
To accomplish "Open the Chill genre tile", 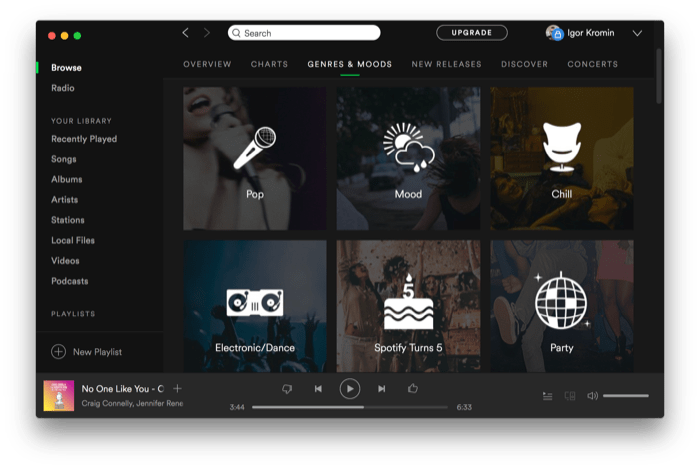I will [562, 158].
